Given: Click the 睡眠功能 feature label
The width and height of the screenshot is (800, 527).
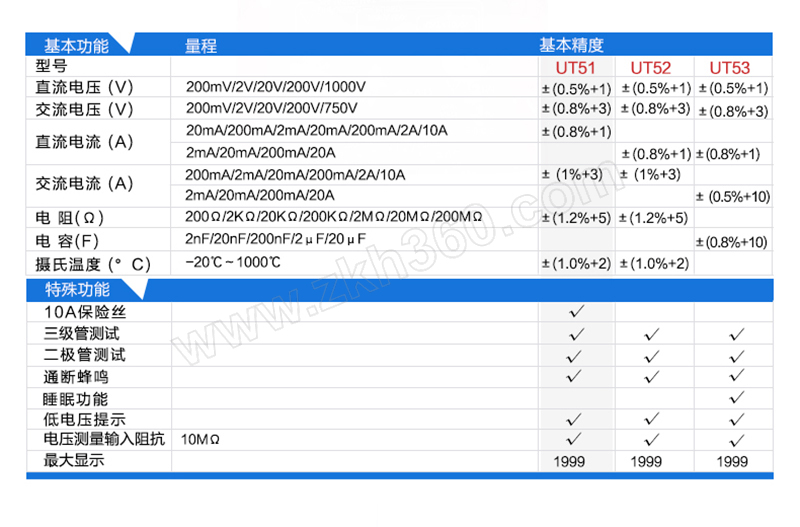Looking at the screenshot, I should coord(76,399).
